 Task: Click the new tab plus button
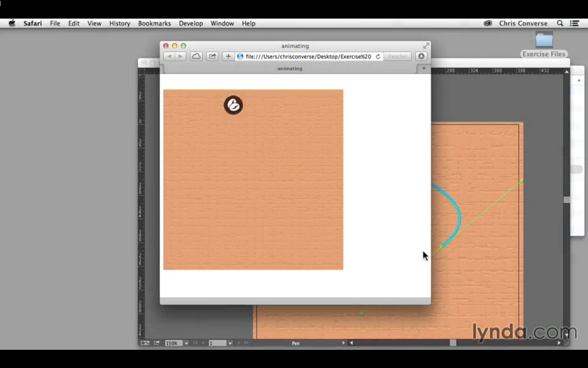pos(423,68)
